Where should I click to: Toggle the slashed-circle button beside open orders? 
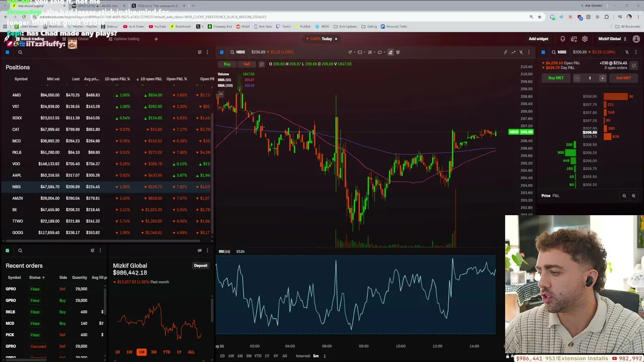click(634, 65)
